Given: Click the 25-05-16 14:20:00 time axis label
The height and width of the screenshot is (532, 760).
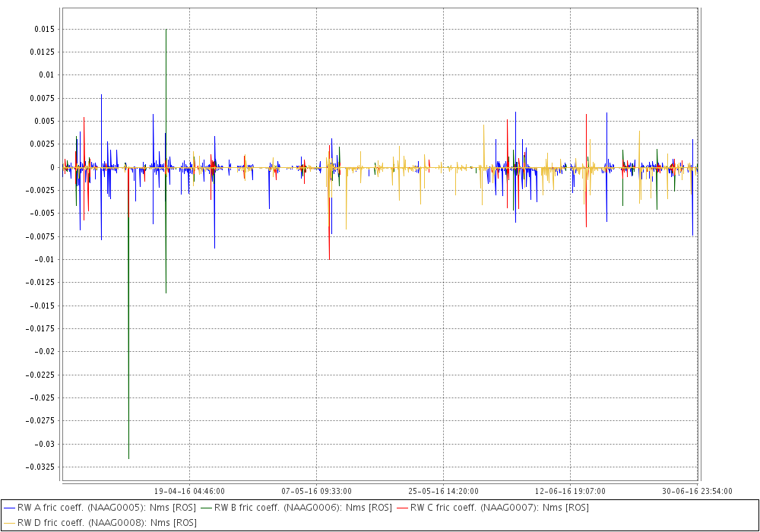Looking at the screenshot, I should (443, 491).
